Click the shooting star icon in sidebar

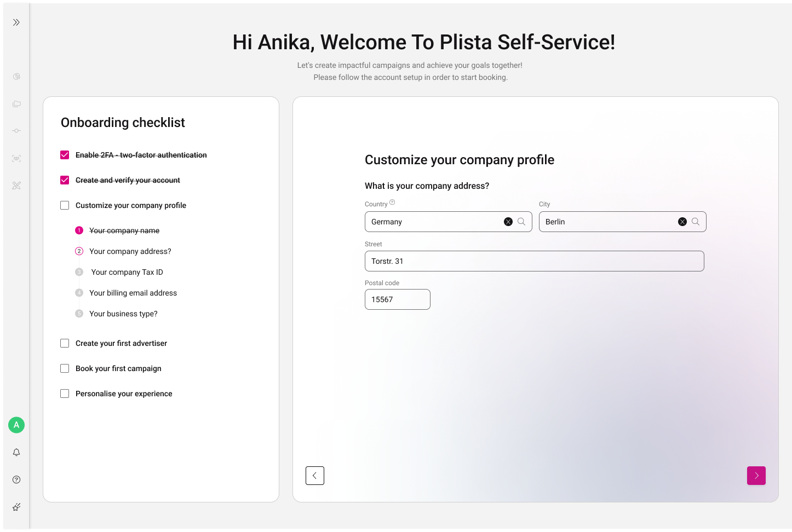[16, 507]
